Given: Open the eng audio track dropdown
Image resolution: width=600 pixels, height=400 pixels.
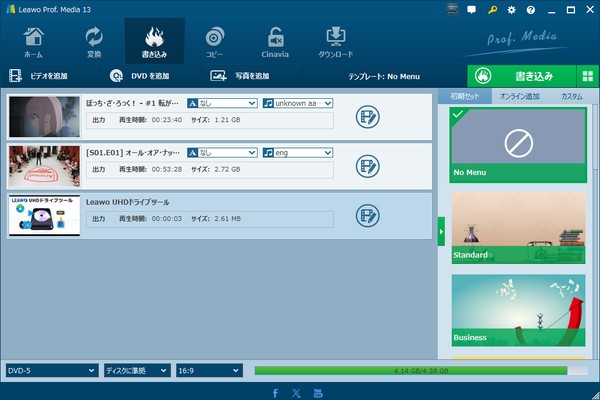Looking at the screenshot, I should pos(298,153).
